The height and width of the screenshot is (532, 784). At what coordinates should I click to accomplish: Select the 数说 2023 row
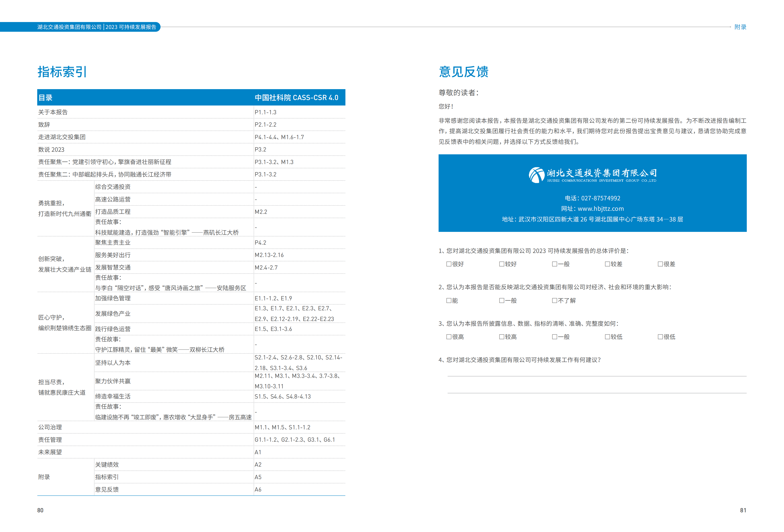pyautogui.click(x=191, y=149)
